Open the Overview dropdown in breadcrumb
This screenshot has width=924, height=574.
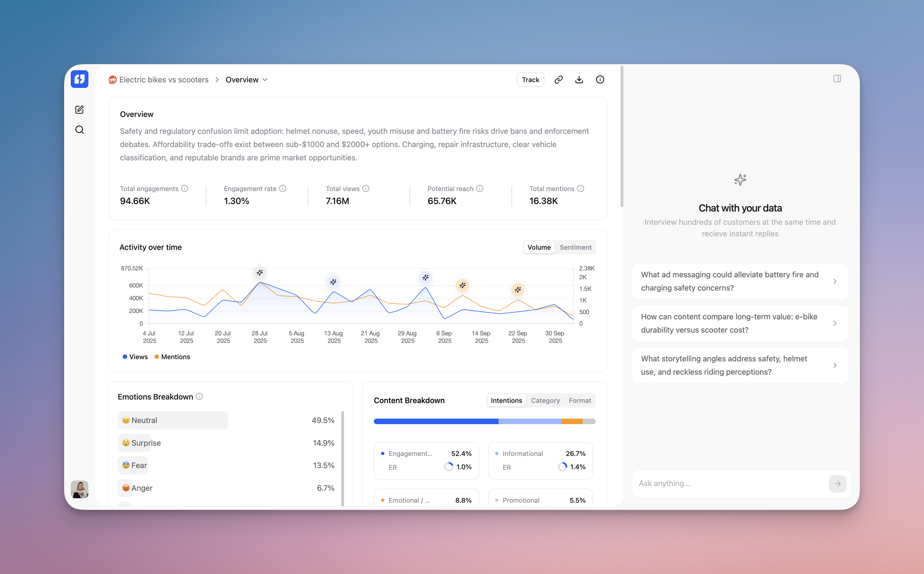click(246, 80)
